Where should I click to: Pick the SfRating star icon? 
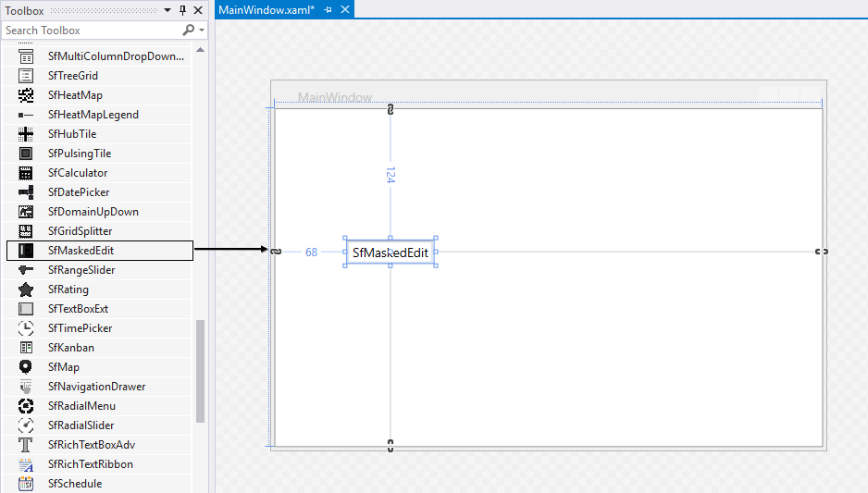[26, 290]
